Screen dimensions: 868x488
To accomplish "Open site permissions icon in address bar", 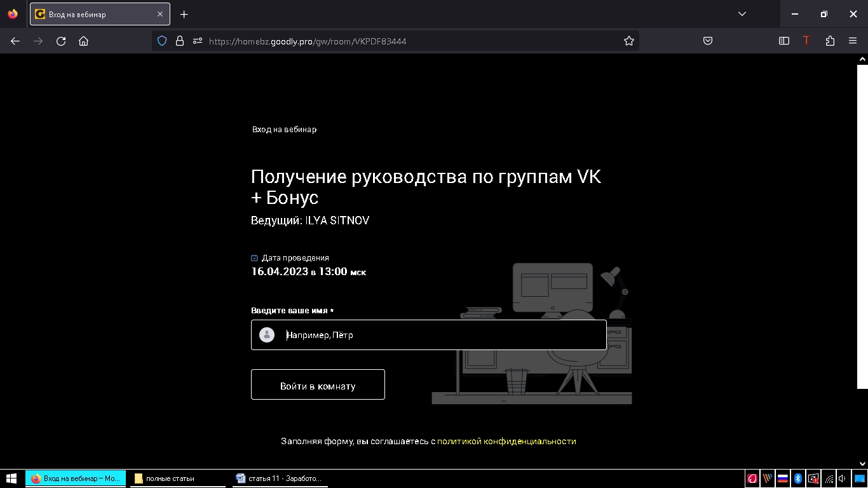I will coord(198,41).
